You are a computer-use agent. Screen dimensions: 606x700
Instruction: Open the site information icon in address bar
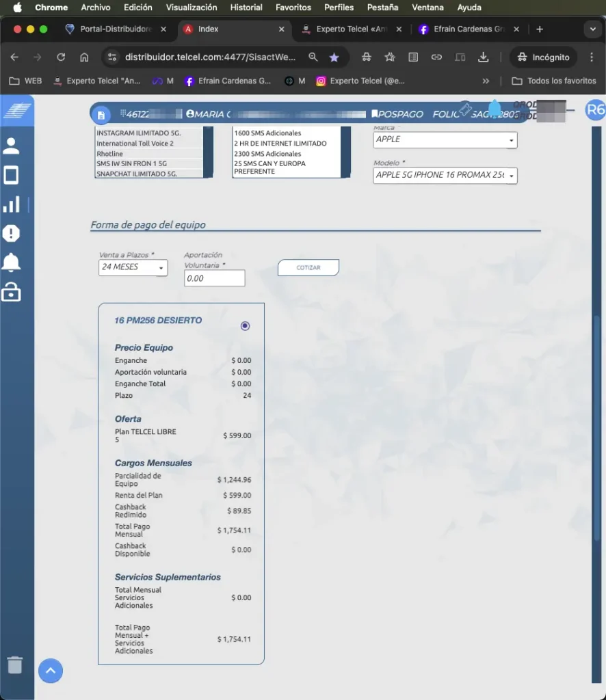click(x=112, y=57)
